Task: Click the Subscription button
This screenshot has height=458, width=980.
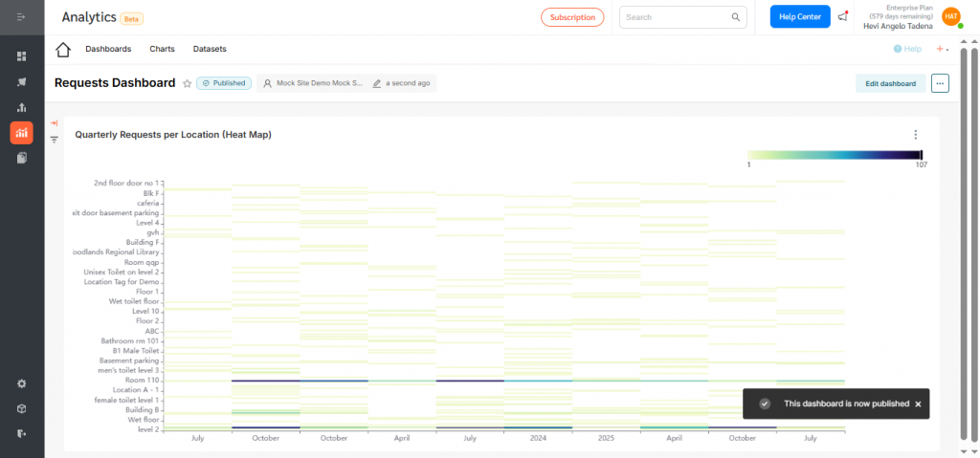Action: click(x=572, y=17)
